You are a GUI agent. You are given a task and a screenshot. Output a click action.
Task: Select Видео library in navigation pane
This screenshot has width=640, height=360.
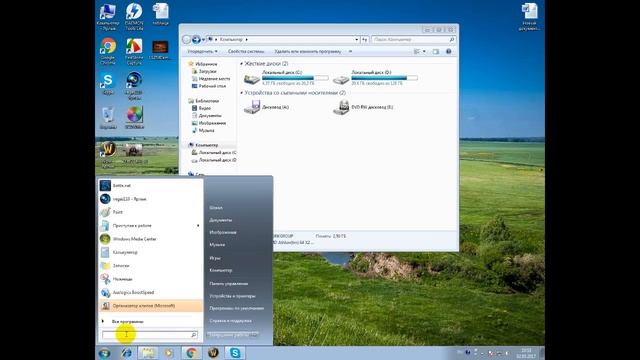[202, 108]
